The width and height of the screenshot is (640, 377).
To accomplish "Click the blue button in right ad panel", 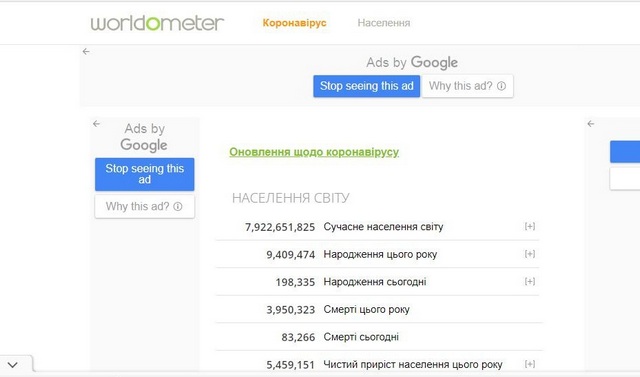I will point(625,152).
